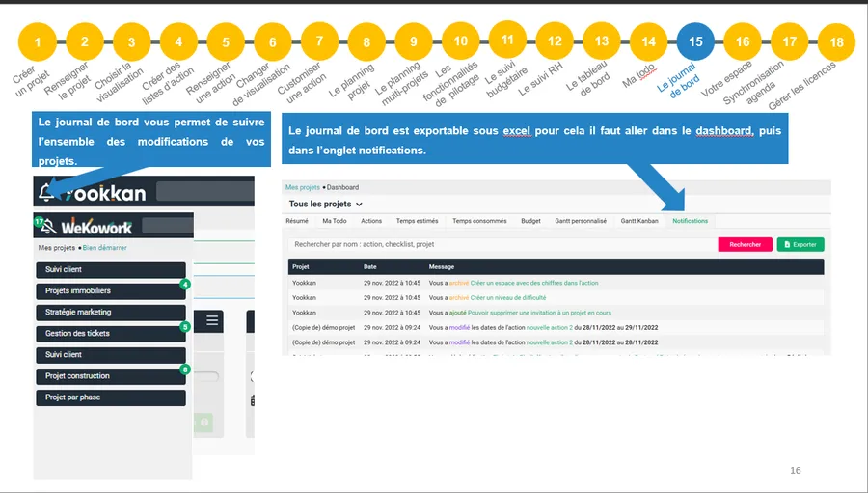Click the Rechercher par nom search field

point(501,244)
